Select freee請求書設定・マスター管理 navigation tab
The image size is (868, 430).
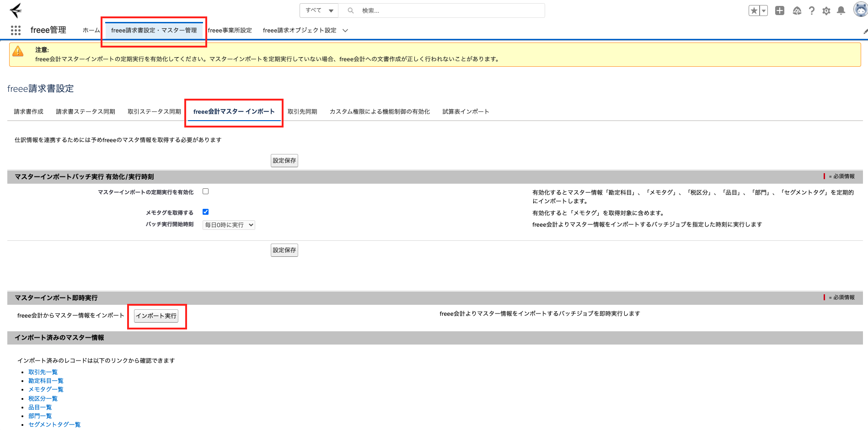pyautogui.click(x=154, y=30)
